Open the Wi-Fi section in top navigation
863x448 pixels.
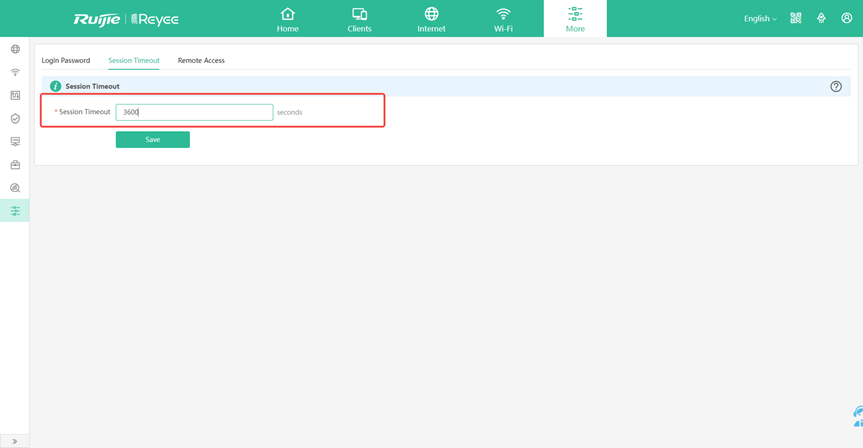[x=503, y=19]
